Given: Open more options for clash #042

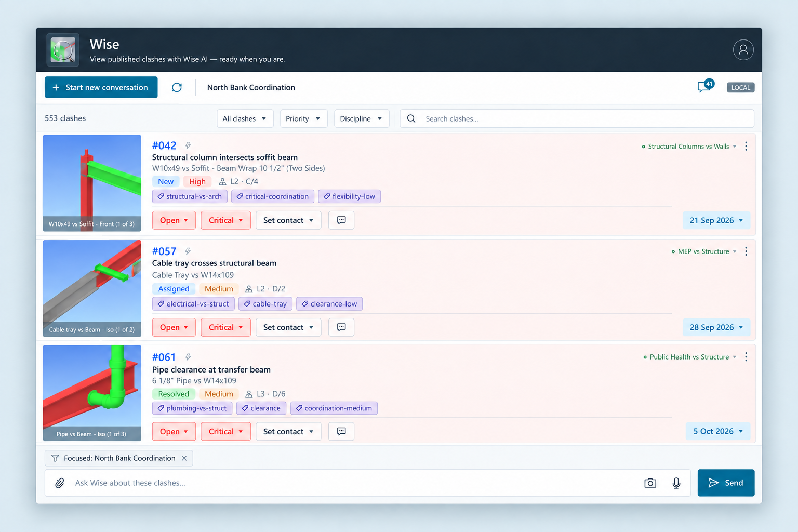Looking at the screenshot, I should [x=746, y=147].
